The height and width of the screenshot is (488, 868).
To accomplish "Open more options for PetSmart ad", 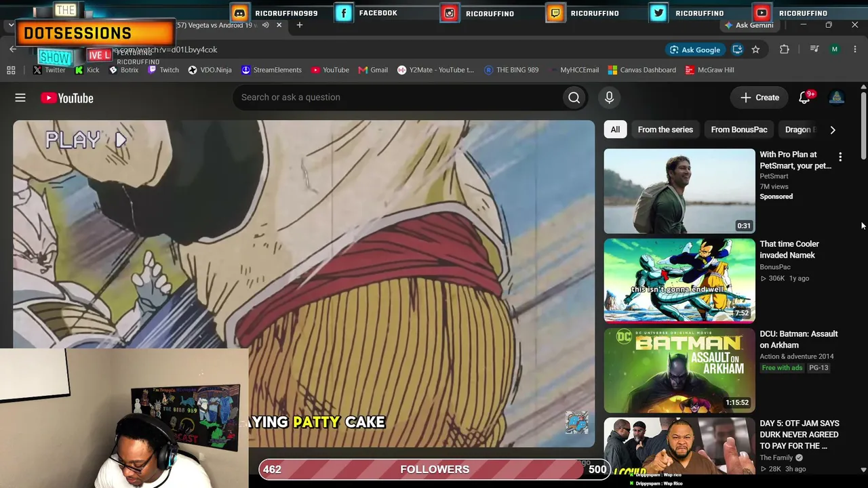I will coord(840,157).
